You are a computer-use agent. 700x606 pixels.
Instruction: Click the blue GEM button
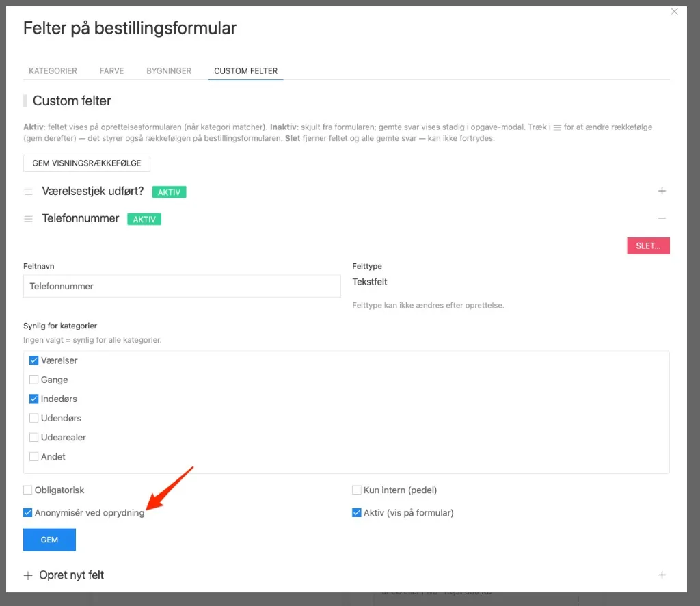click(x=49, y=540)
